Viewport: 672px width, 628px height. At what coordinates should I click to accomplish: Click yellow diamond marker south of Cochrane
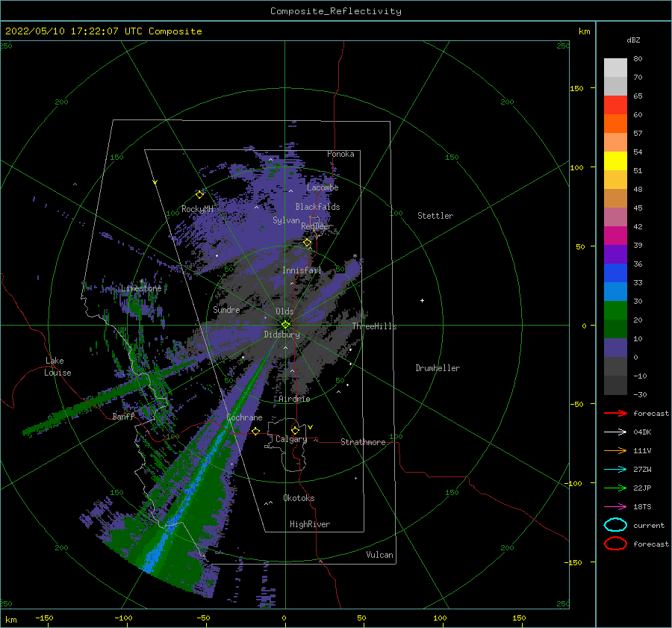[x=255, y=431]
